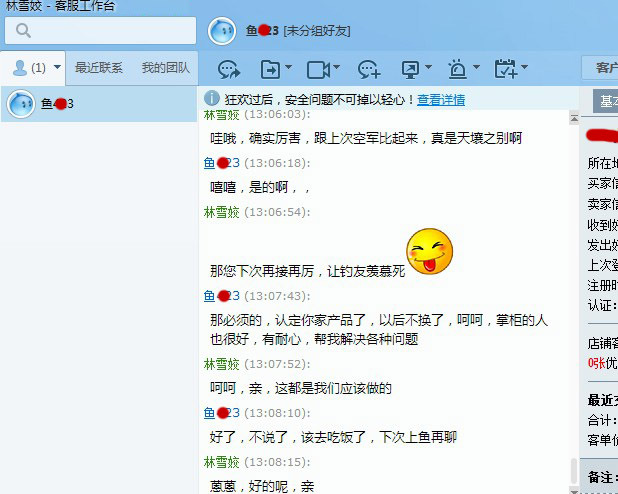618x494 pixels.
Task: Switch to the 我的团队 tab
Action: click(x=166, y=68)
